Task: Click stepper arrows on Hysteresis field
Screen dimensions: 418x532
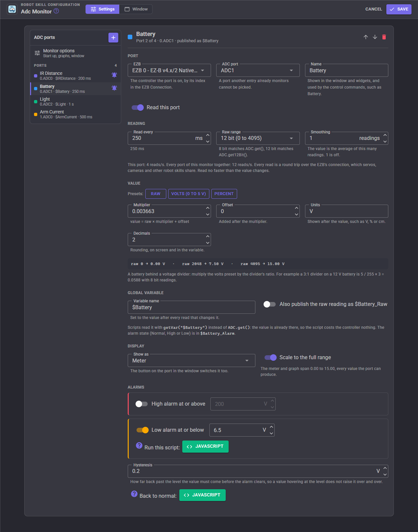Action: click(x=385, y=471)
